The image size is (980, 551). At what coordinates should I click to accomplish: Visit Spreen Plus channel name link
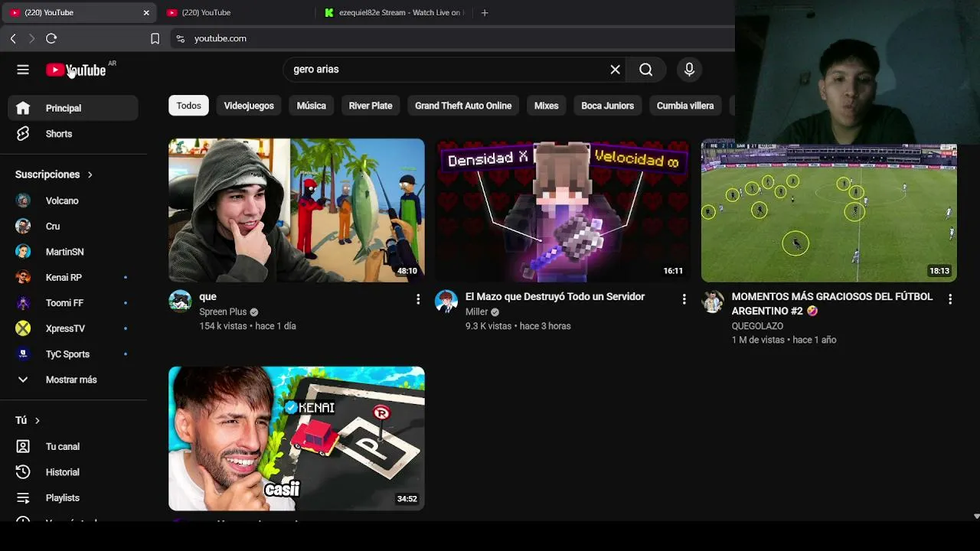point(223,312)
